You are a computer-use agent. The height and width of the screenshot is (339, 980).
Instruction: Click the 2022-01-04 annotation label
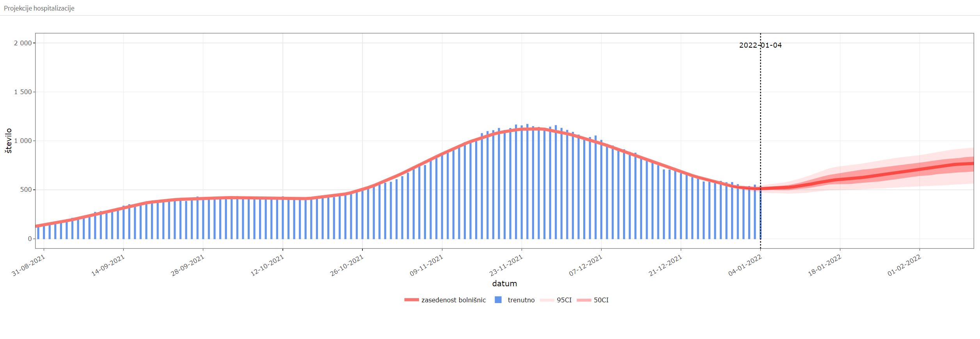[x=760, y=45]
